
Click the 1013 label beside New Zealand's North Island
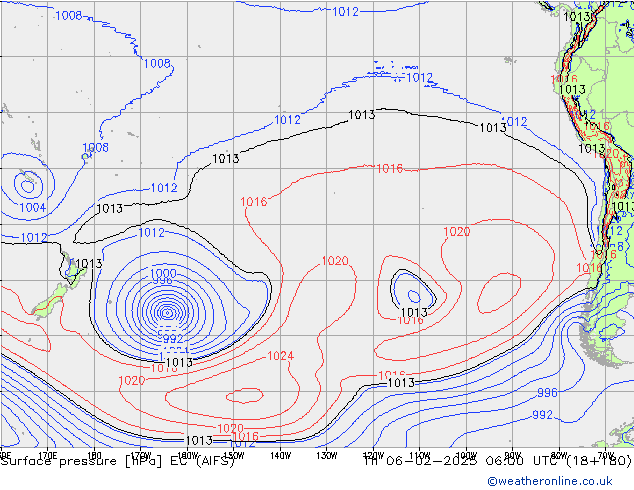(x=89, y=264)
